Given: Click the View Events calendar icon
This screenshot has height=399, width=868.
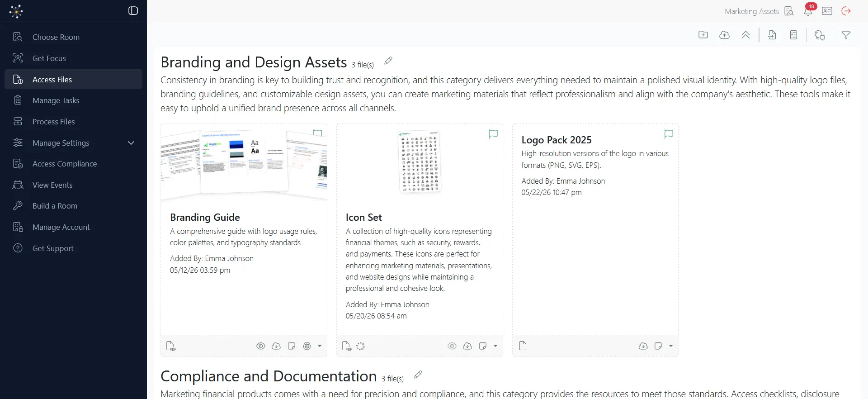Looking at the screenshot, I should (x=18, y=185).
